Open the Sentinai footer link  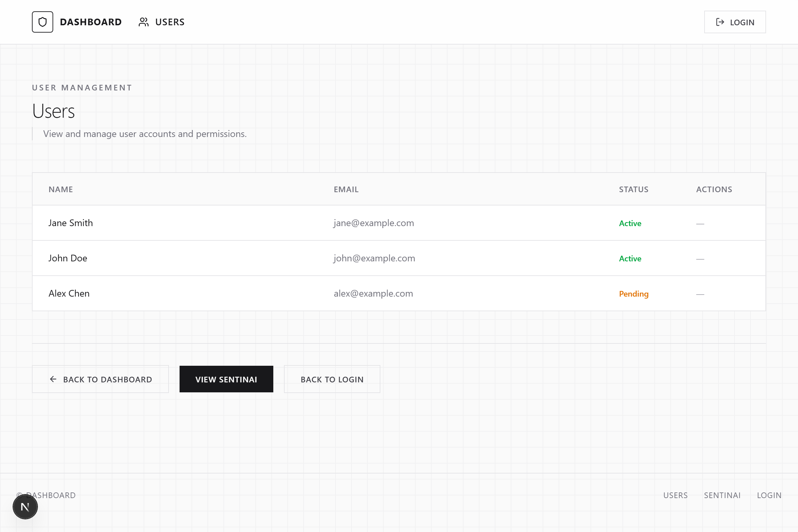tap(722, 495)
